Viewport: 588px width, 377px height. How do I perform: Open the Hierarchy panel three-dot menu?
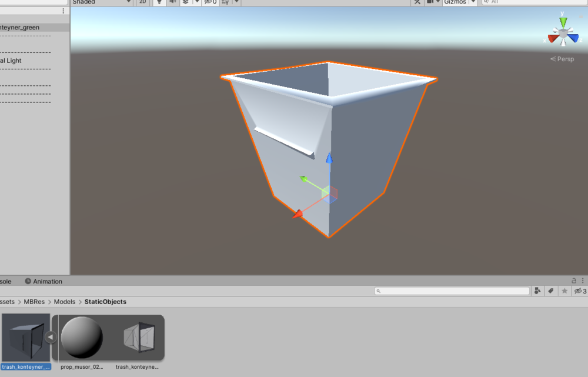63,11
